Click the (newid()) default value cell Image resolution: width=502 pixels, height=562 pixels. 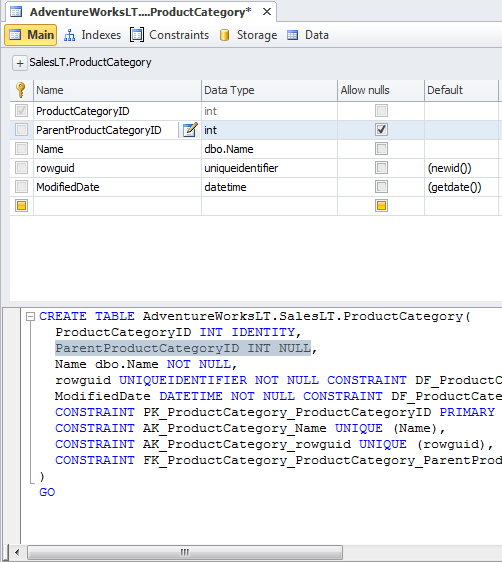click(x=461, y=168)
